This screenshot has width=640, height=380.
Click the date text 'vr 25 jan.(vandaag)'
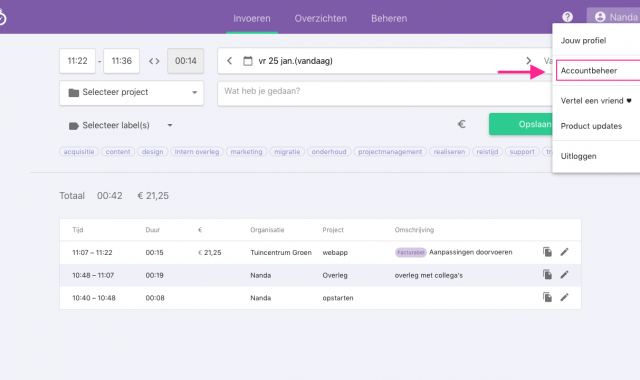pyautogui.click(x=296, y=61)
